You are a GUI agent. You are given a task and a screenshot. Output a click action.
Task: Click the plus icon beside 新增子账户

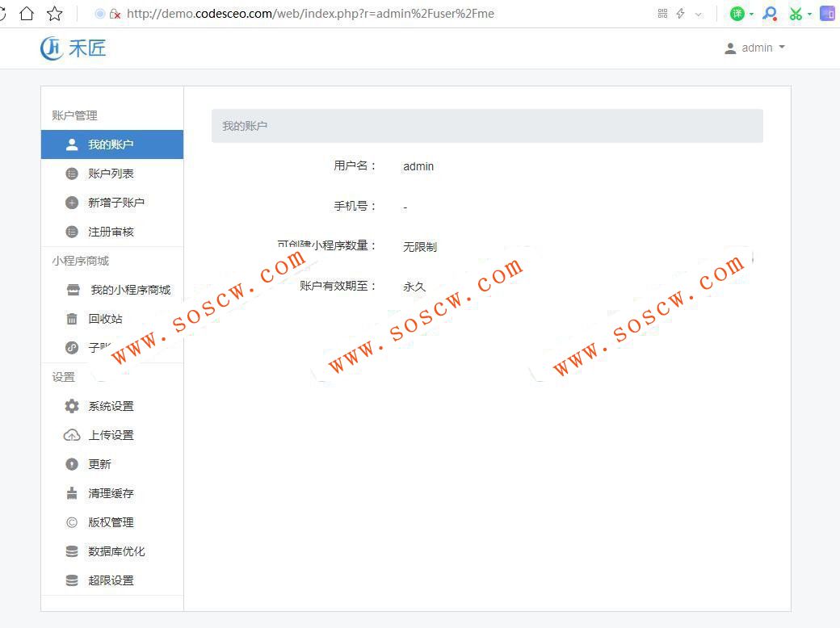point(72,203)
